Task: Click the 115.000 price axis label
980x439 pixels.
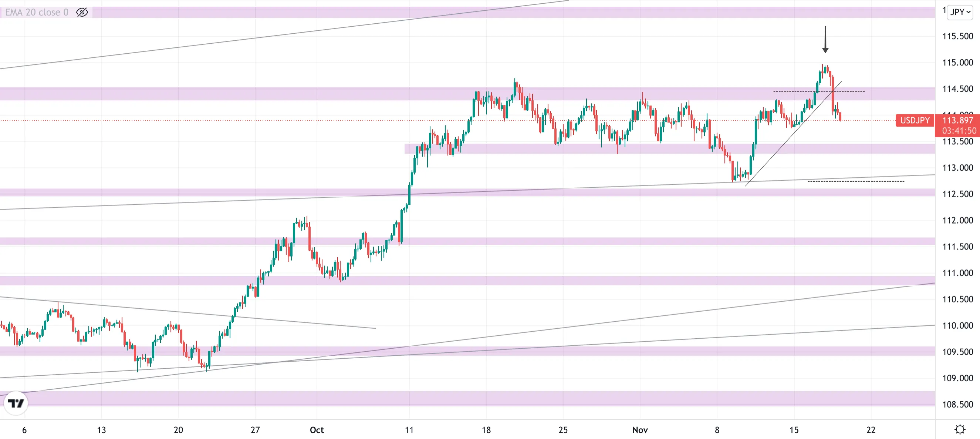Action: point(957,63)
